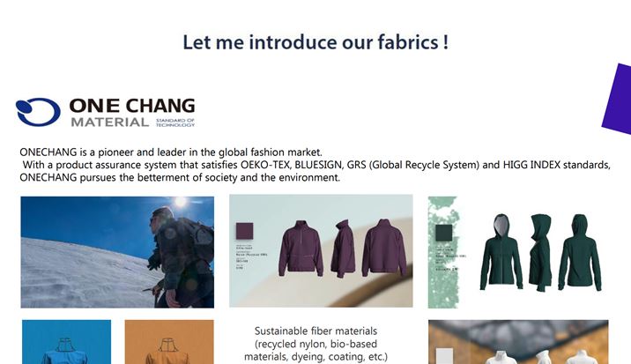Open the mountain climber photo
Screen dimensions: 631x364
(117, 252)
